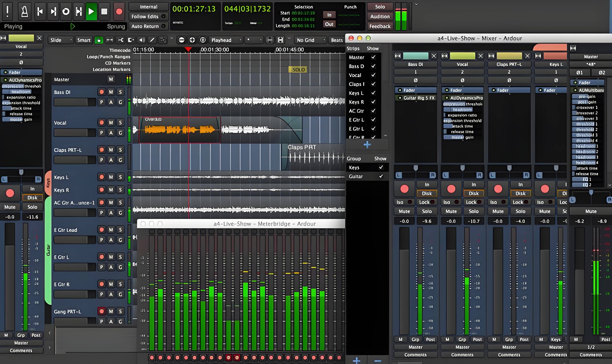This screenshot has width=612, height=364.
Task: Select Master strip in Strips list
Action: [x=355, y=57]
